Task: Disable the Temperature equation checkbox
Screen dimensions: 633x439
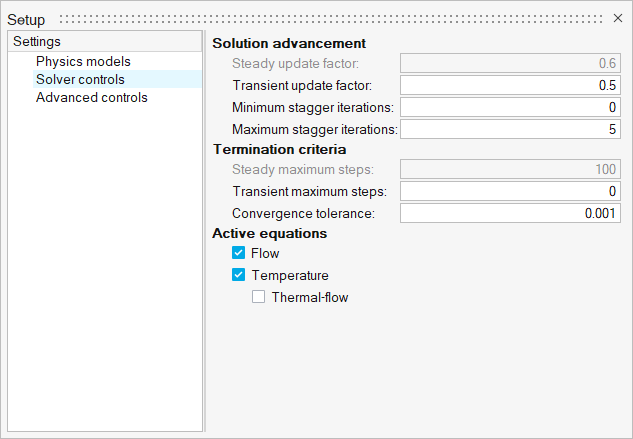Action: click(x=238, y=276)
